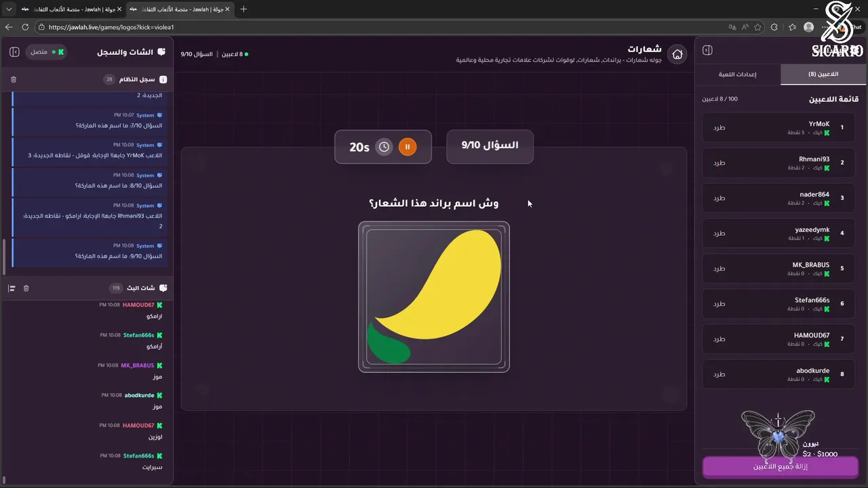
Task: Go to the home icon beside شعارات
Action: [677, 55]
